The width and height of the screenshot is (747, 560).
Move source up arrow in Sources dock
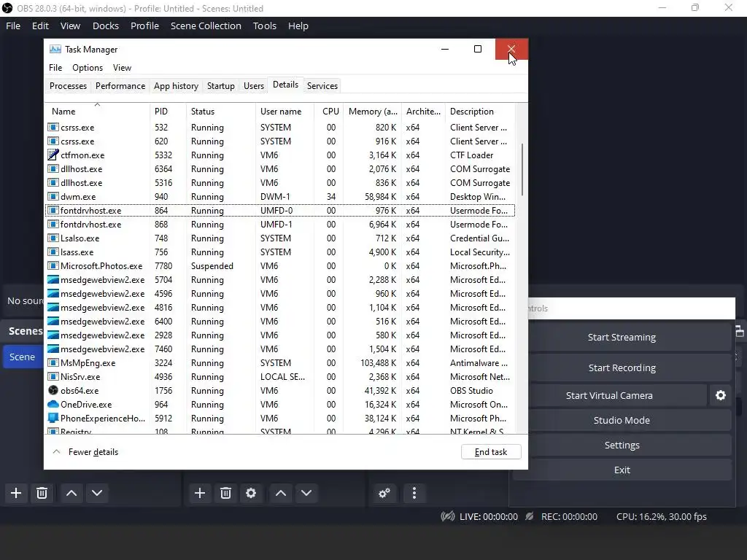click(281, 493)
